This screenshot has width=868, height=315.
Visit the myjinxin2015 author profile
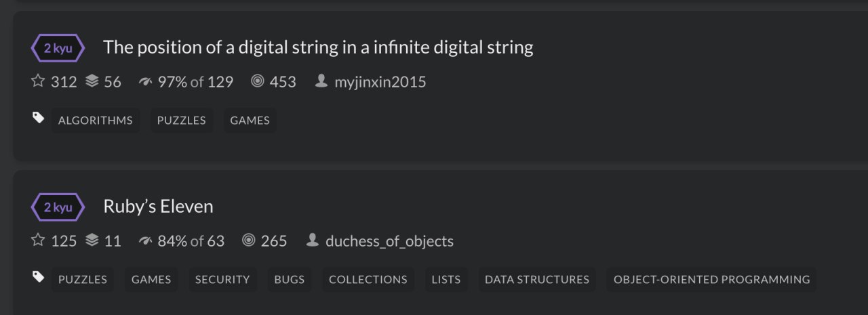click(380, 82)
